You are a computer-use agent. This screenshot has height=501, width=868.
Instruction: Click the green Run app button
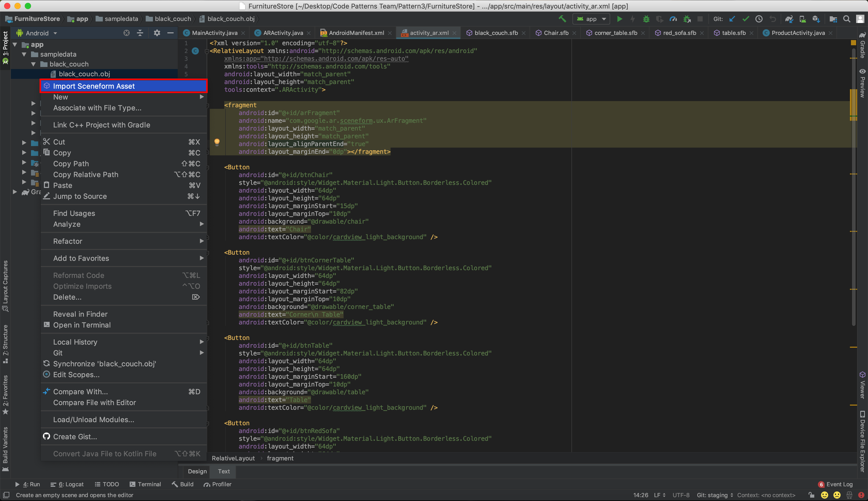pyautogui.click(x=619, y=19)
